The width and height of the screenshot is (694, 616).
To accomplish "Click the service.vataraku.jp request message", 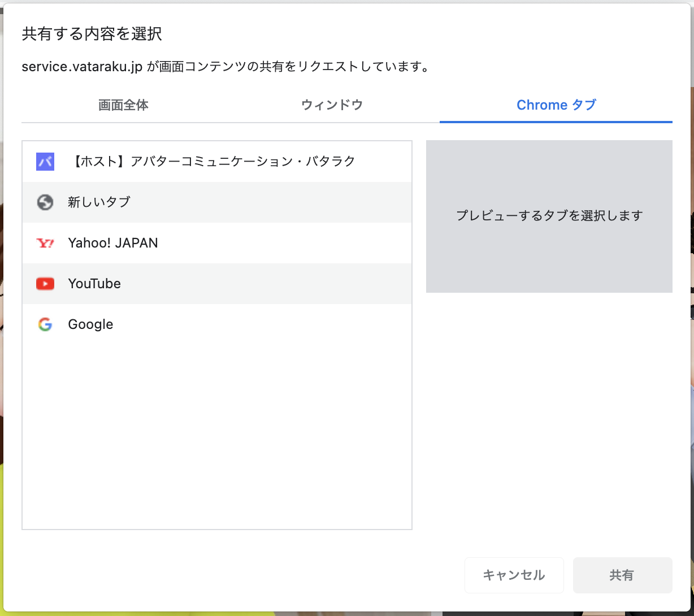I will (x=224, y=67).
